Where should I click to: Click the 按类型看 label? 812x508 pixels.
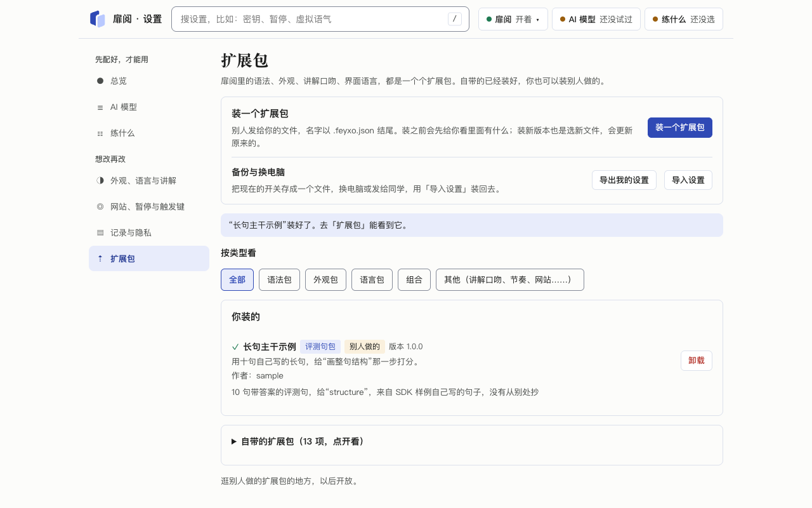(239, 253)
